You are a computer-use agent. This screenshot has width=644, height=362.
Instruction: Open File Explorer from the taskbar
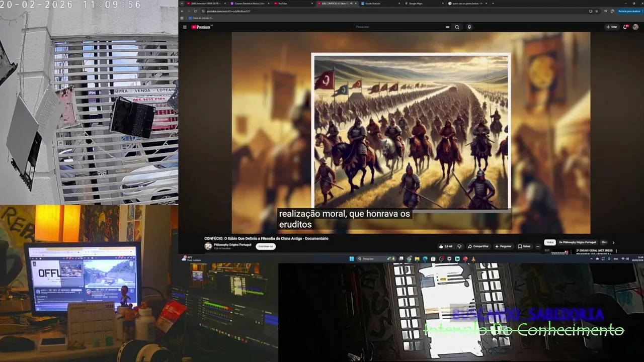coord(417,258)
